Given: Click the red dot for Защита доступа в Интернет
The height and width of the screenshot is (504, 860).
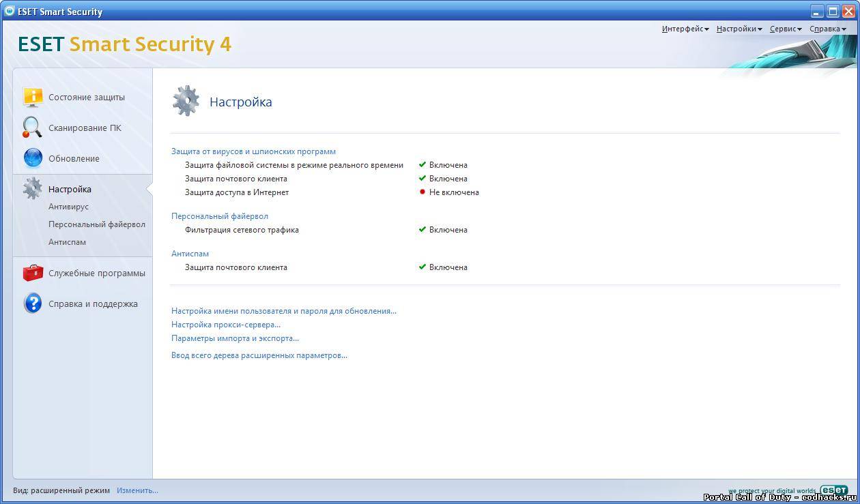Looking at the screenshot, I should click(422, 192).
